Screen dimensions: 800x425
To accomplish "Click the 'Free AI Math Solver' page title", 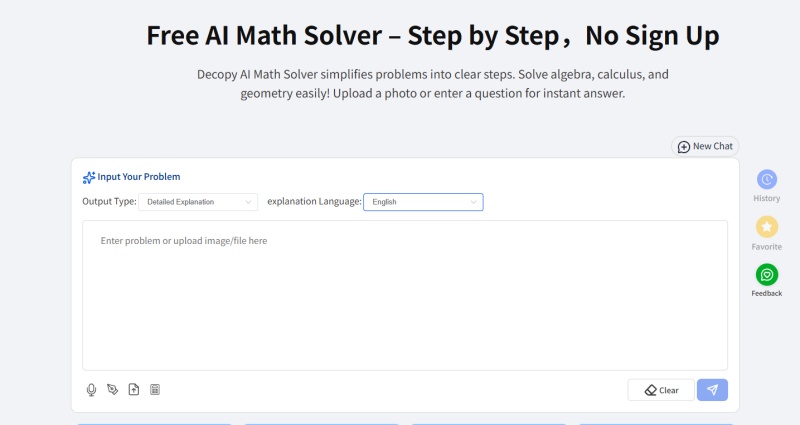I will [x=433, y=36].
